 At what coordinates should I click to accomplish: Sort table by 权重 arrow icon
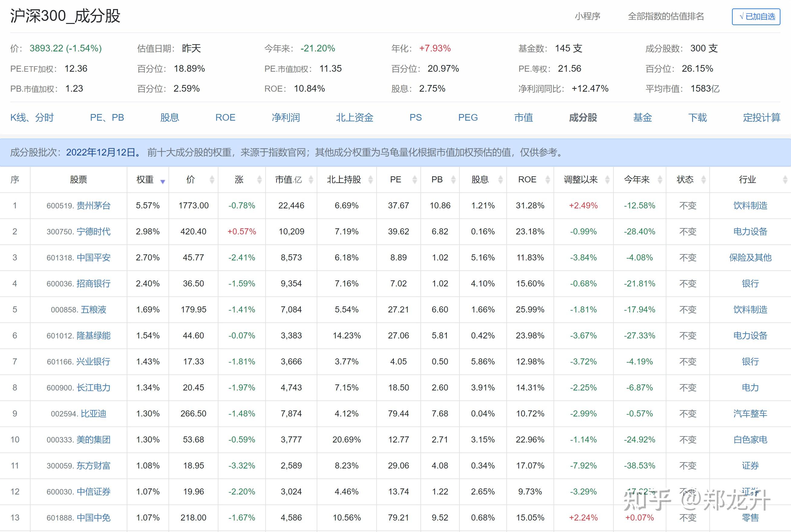pyautogui.click(x=162, y=181)
